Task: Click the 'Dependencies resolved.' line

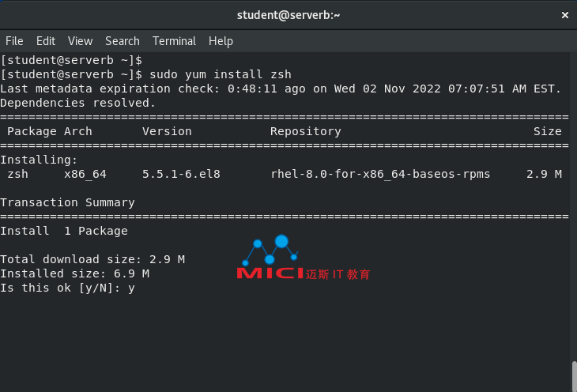Action: coord(78,103)
